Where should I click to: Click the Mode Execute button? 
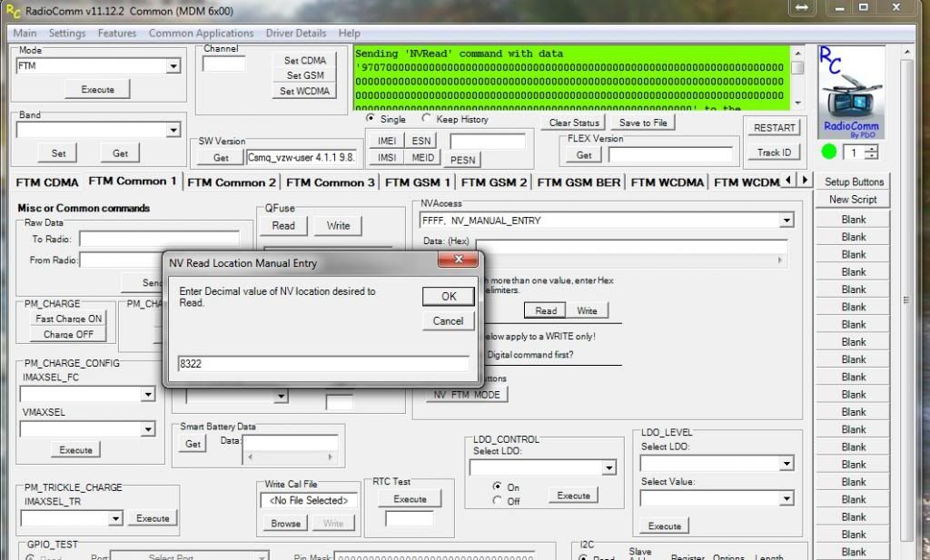tap(97, 90)
